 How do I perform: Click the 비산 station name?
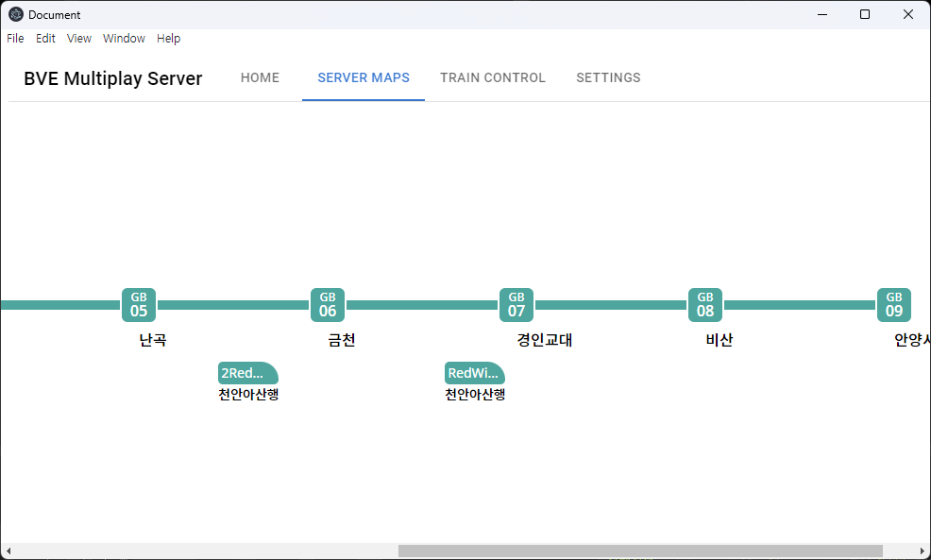tap(719, 340)
